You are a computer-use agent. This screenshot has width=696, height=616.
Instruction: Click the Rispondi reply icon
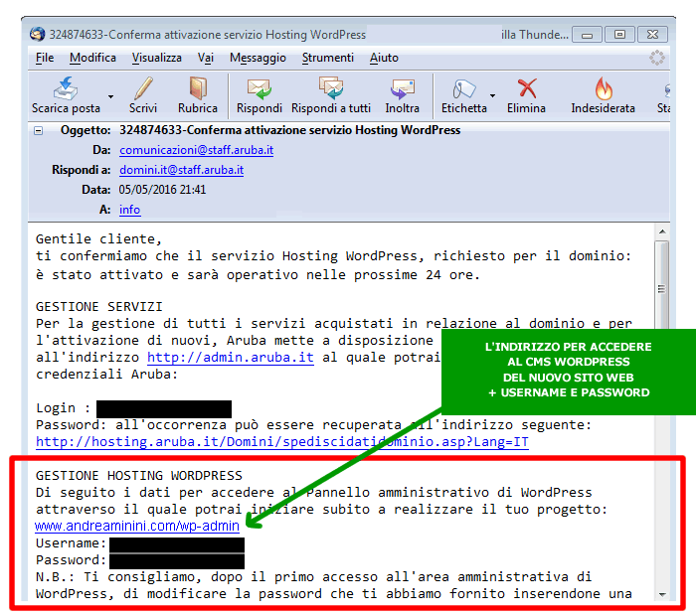click(x=260, y=88)
